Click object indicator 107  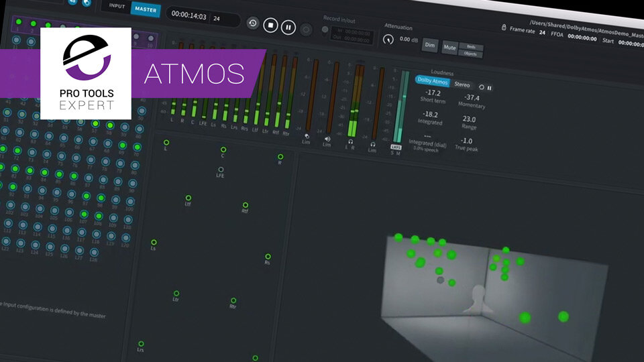[x=84, y=215]
